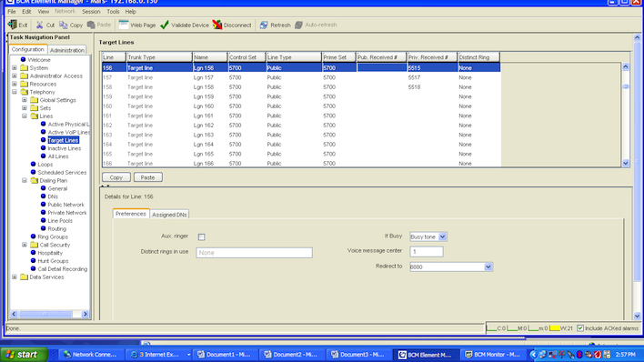Open Loops tree item
644x362 pixels.
tap(45, 165)
